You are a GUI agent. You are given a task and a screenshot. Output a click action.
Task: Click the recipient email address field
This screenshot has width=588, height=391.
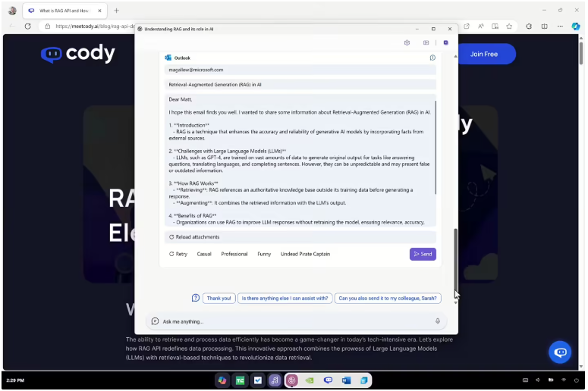[300, 70]
